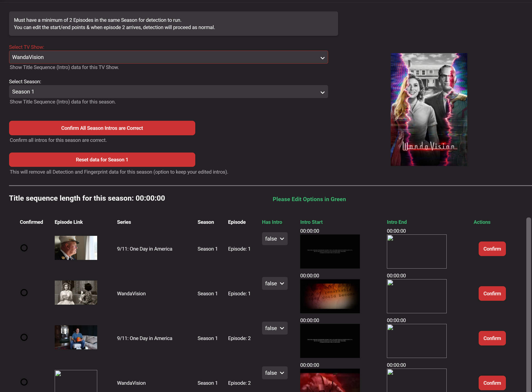532x392 pixels.
Task: Click Intro Start frame for WandaVision Episode 1
Action: tap(330, 296)
